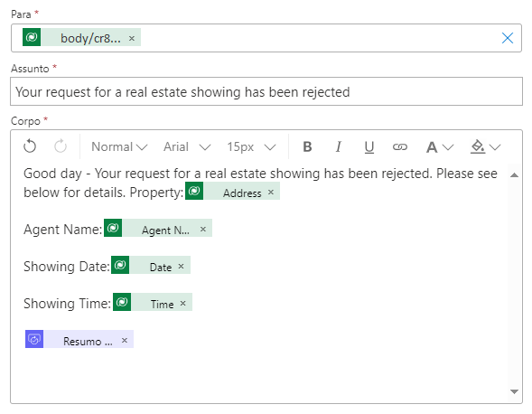532x414 pixels.
Task: Remove the Date dynamic token
Action: click(x=181, y=267)
